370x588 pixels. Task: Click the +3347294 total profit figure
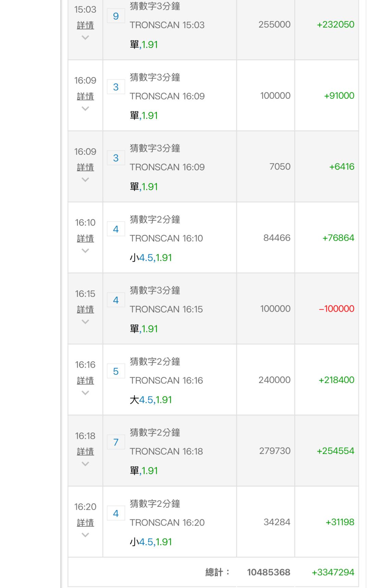[x=333, y=572]
